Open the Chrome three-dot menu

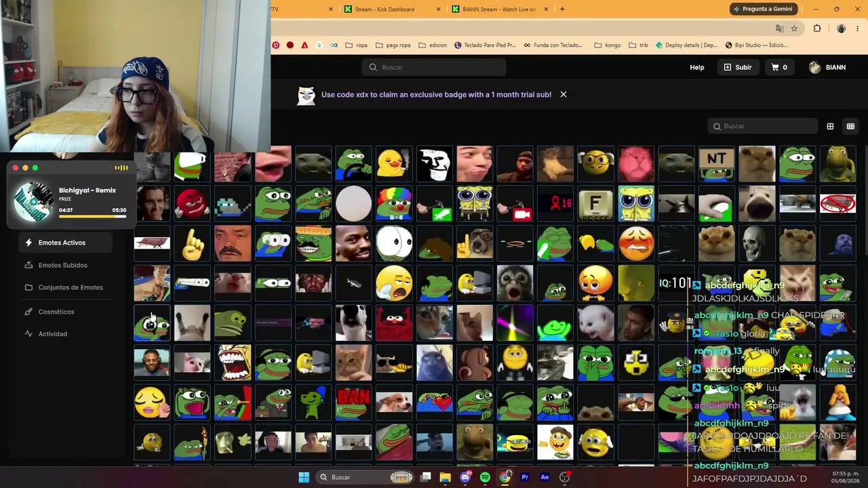[x=858, y=28]
